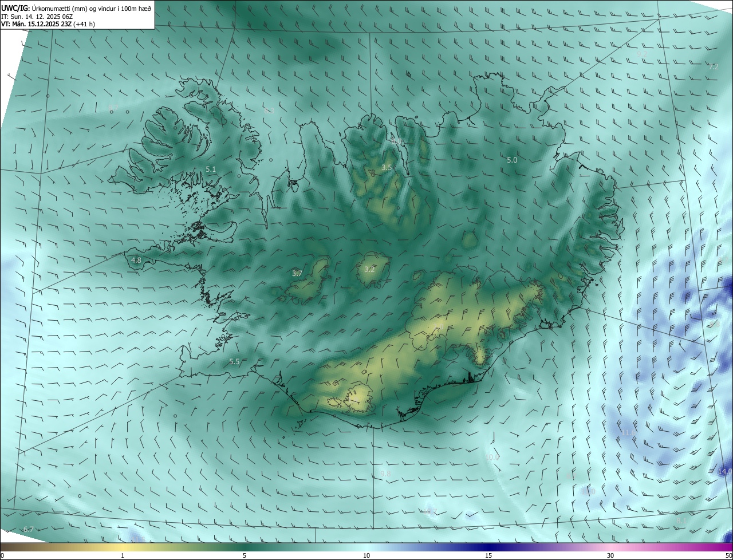
Task: Click the map value 6.7 over the sea
Action: 29,530
